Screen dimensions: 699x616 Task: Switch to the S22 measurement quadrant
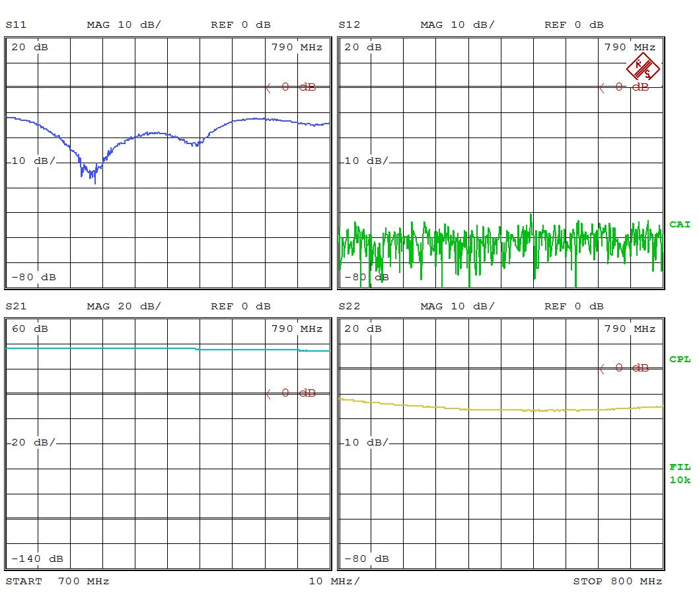pyautogui.click(x=501, y=443)
